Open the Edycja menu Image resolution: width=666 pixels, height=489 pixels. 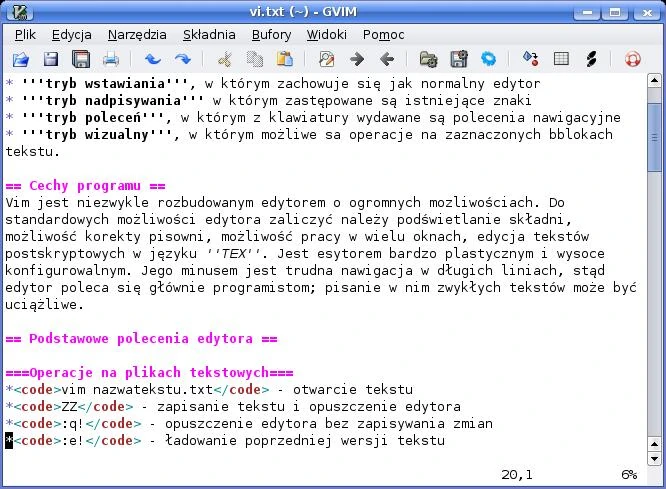pyautogui.click(x=71, y=35)
